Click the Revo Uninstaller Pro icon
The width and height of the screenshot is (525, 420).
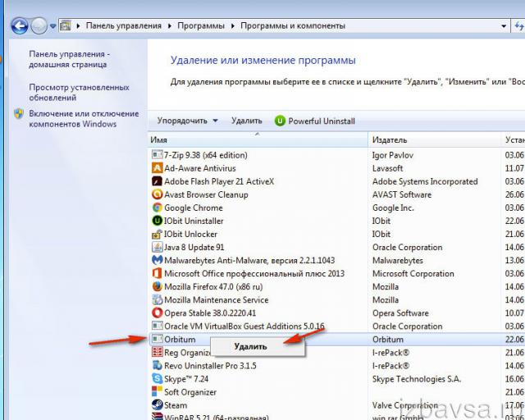[157, 365]
